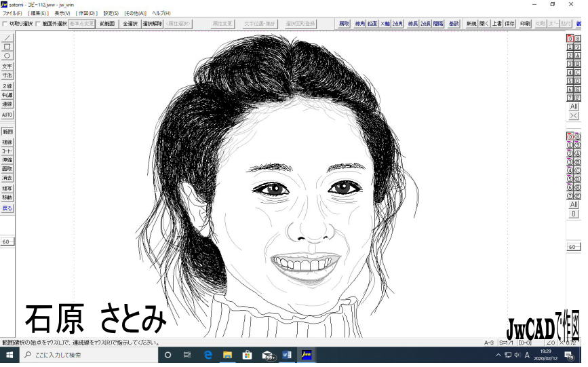Open the その他(A) menu
The image size is (588, 367).
point(136,13)
